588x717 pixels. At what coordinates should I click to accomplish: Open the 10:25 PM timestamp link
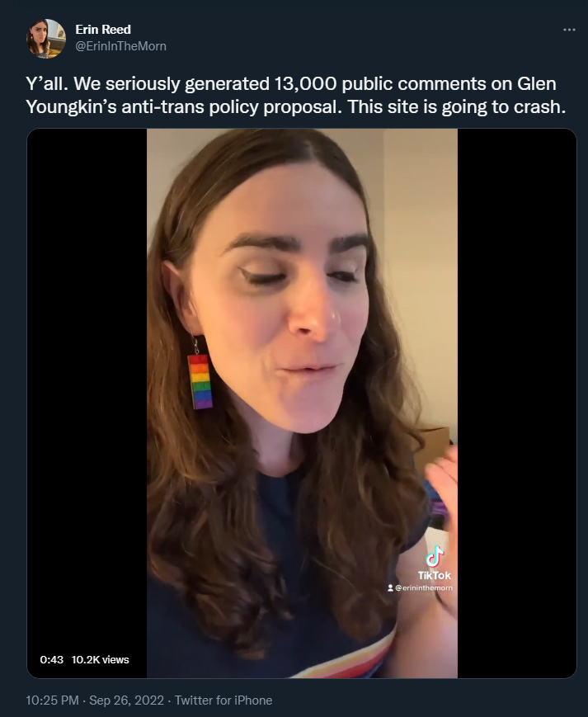[x=52, y=700]
